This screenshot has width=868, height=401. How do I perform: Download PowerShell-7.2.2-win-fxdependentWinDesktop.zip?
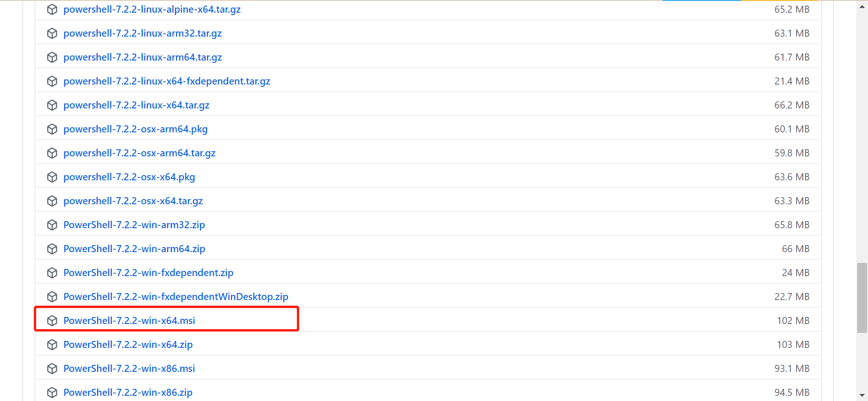tap(176, 297)
